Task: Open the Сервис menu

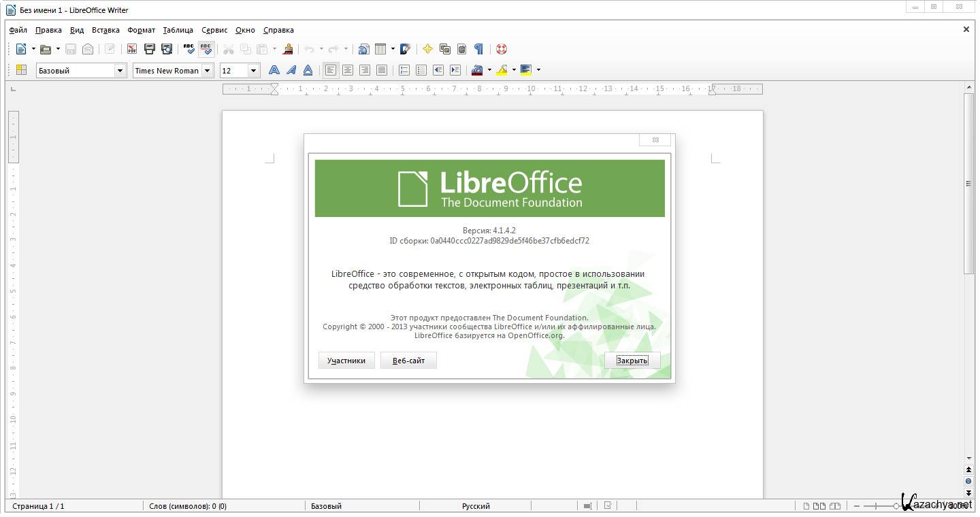Action: 214,30
